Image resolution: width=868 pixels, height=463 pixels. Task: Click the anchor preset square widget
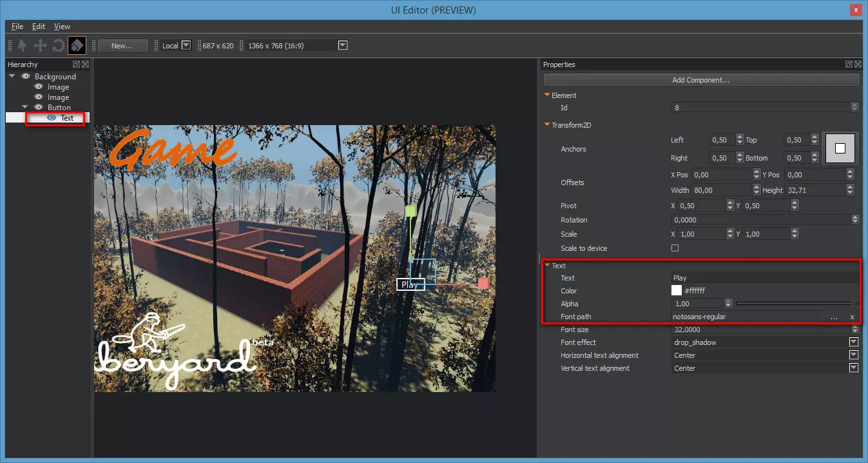point(840,148)
